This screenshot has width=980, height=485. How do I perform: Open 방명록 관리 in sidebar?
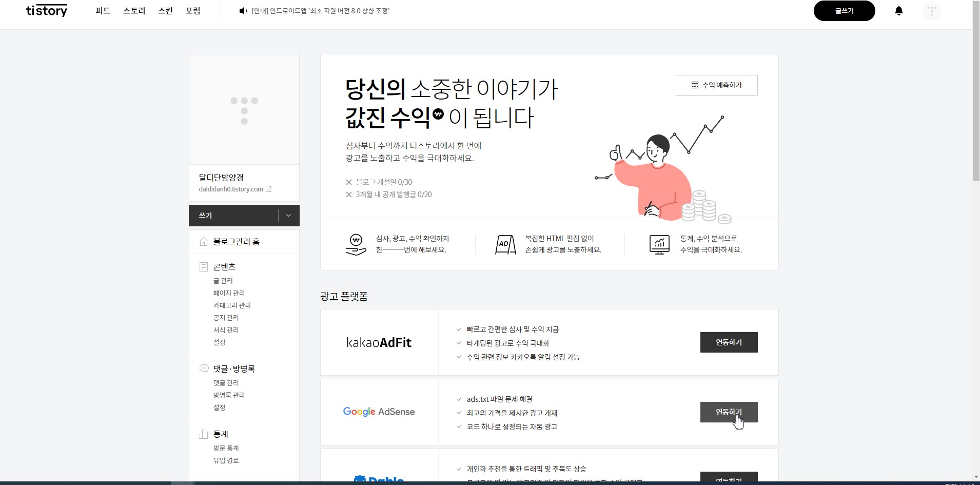point(229,395)
